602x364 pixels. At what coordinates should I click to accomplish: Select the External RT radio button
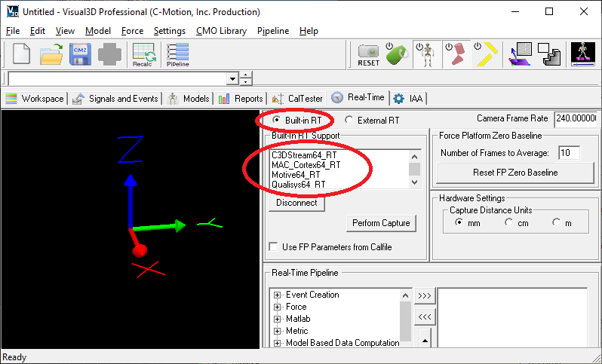pos(349,120)
